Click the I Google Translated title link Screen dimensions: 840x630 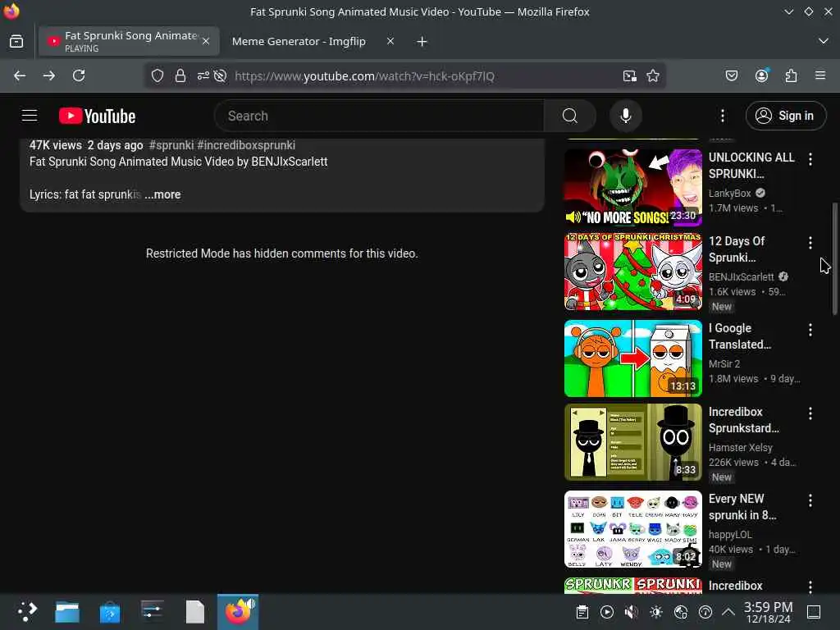(x=740, y=336)
